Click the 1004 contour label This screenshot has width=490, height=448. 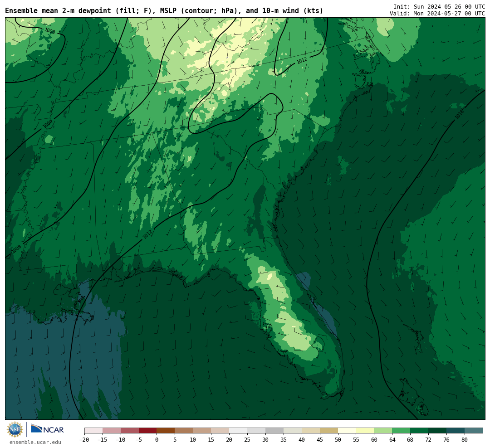(x=48, y=124)
